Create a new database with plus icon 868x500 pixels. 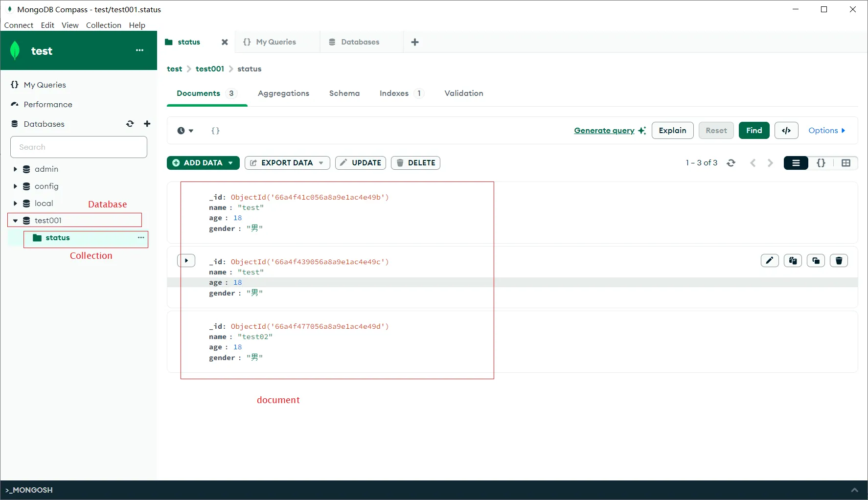click(x=147, y=124)
